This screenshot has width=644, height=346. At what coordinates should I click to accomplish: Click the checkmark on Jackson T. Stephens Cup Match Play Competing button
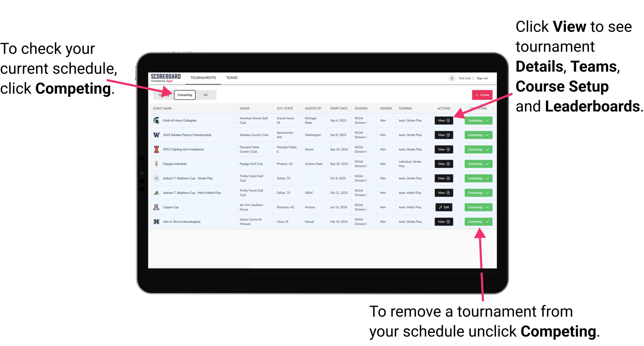pos(486,192)
